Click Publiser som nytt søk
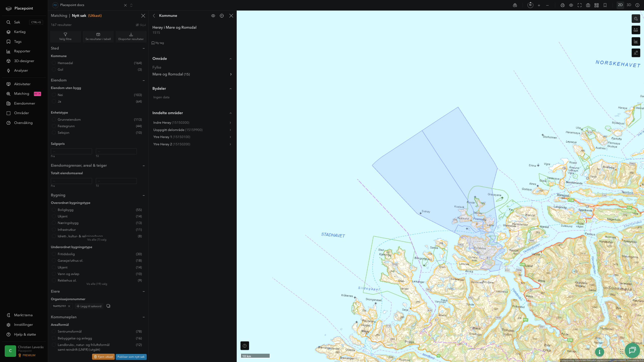 point(131,357)
